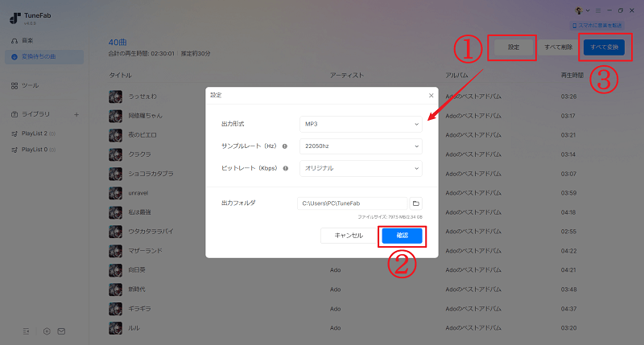Image resolution: width=644 pixels, height=345 pixels.
Task: Click the album art of ギラギラ
Action: click(115, 309)
